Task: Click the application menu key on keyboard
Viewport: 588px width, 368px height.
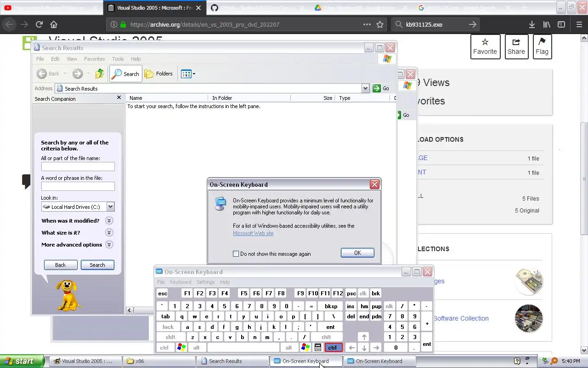Action: click(318, 348)
